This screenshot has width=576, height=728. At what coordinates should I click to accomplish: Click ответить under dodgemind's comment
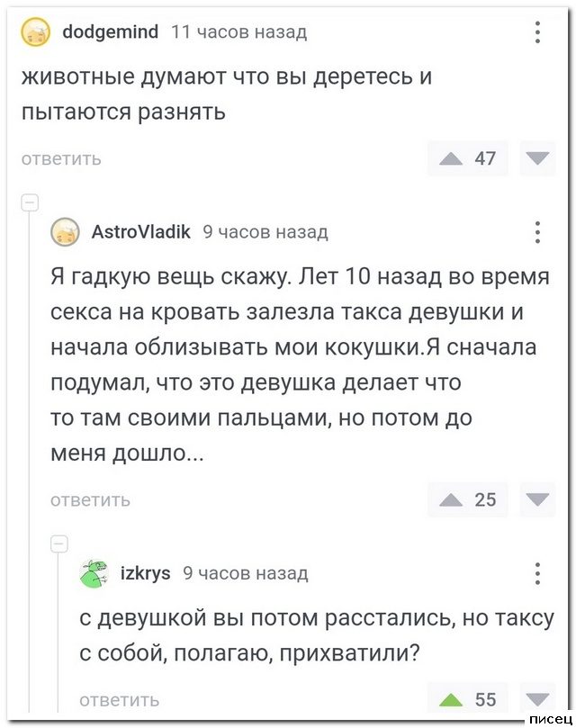61,159
